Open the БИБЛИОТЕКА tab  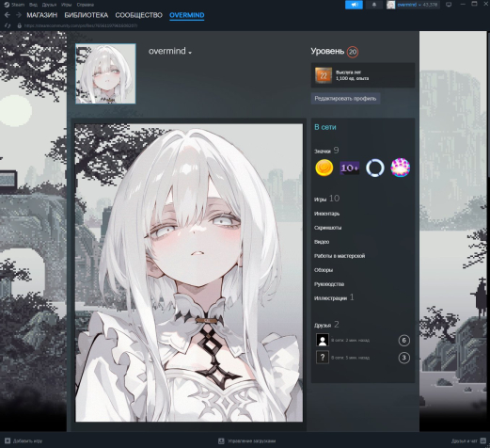pyautogui.click(x=87, y=15)
